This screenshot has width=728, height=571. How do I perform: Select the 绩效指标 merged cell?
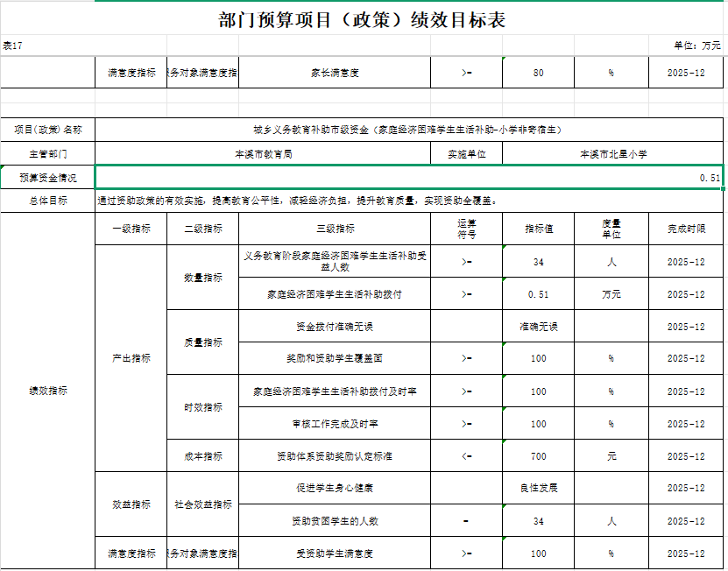coord(48,391)
